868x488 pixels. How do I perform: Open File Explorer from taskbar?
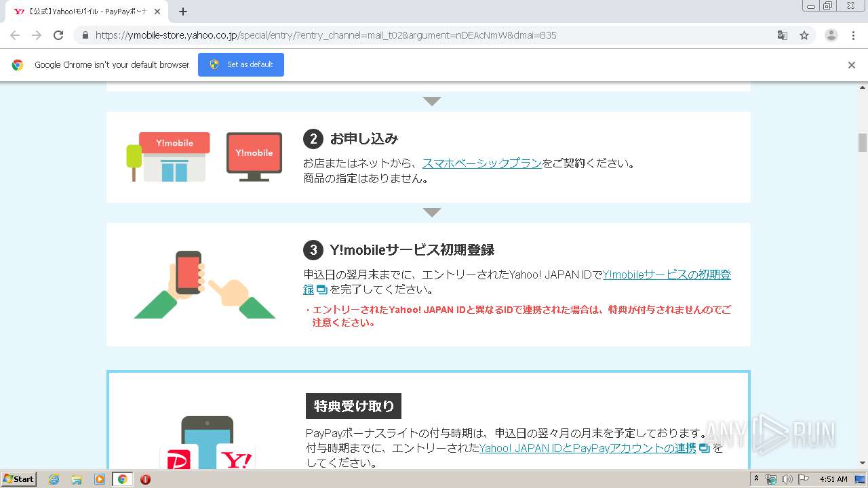coord(77,479)
